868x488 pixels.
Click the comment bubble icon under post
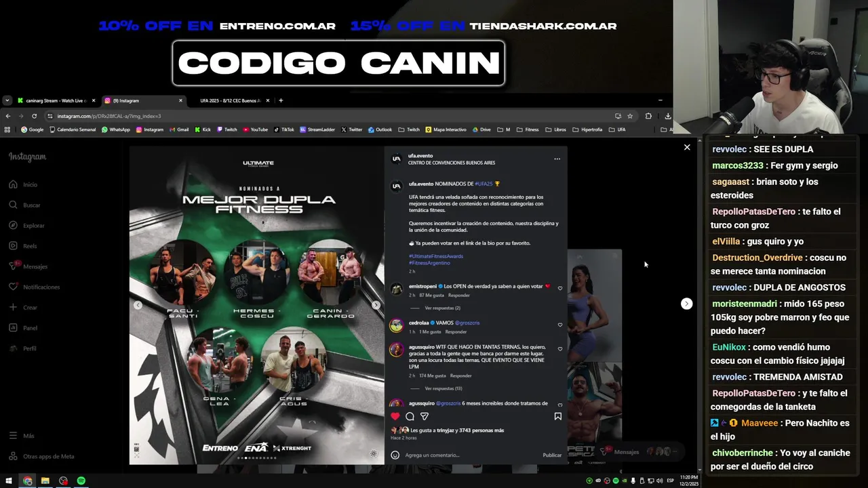[410, 416]
